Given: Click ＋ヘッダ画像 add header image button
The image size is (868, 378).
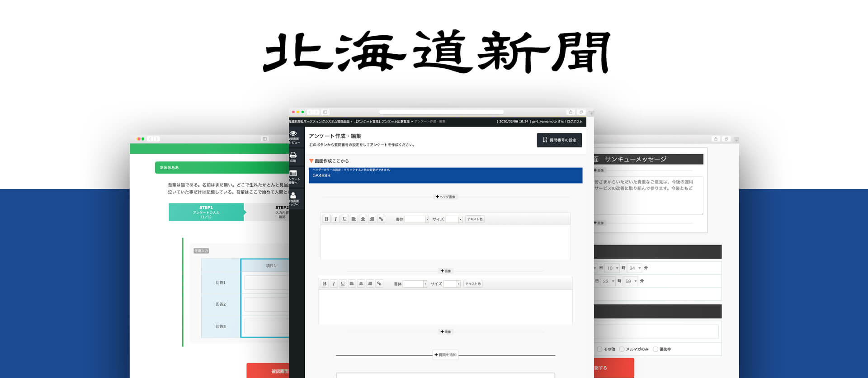Looking at the screenshot, I should click(445, 197).
